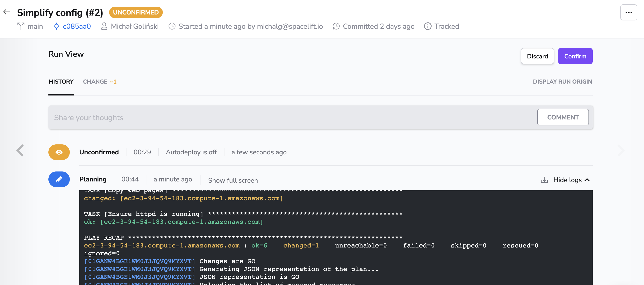The width and height of the screenshot is (644, 285).
Task: Open the three-dot options menu
Action: pyautogui.click(x=629, y=12)
